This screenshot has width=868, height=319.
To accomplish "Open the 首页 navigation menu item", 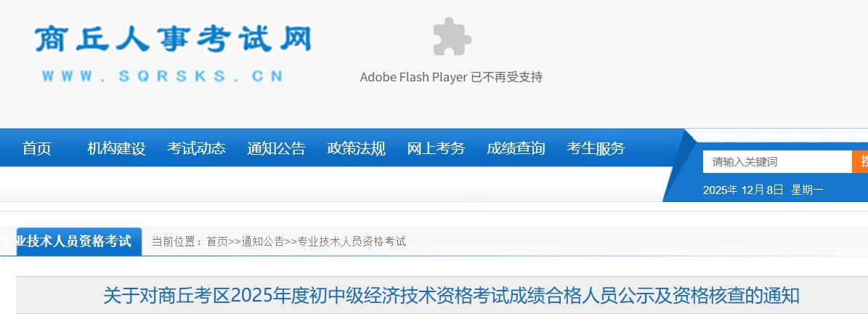I will tap(37, 148).
